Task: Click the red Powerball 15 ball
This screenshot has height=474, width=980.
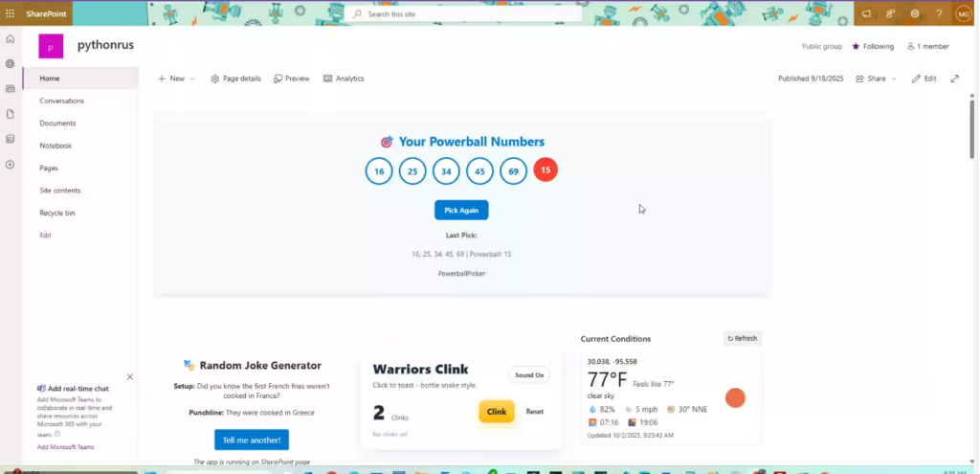Action: pyautogui.click(x=546, y=169)
